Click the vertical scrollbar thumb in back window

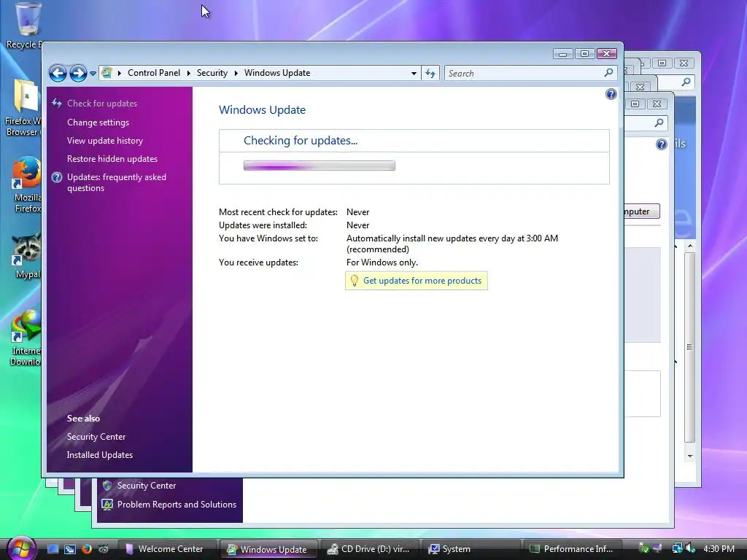689,346
